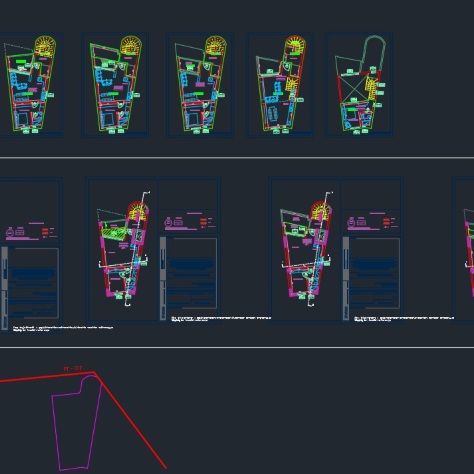
Task: Click the red text label above the boundary line
Action: click(73, 368)
